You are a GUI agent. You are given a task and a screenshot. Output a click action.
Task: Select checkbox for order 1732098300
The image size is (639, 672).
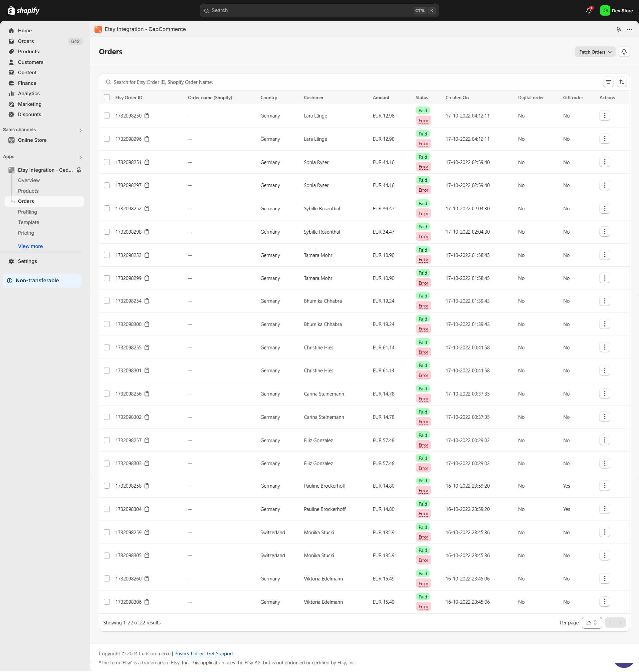pos(107,324)
